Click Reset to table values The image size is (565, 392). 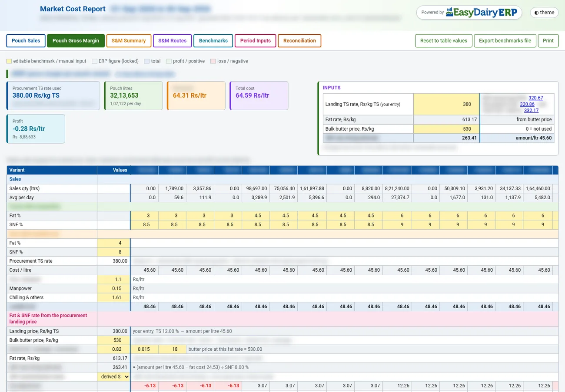pos(444,41)
